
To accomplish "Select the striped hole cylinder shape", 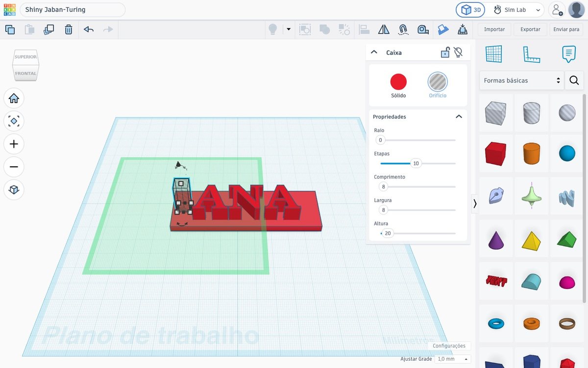I will 531,113.
